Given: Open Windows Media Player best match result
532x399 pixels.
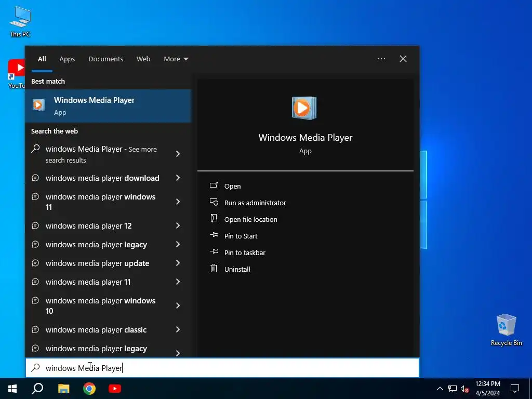Looking at the screenshot, I should 108,106.
